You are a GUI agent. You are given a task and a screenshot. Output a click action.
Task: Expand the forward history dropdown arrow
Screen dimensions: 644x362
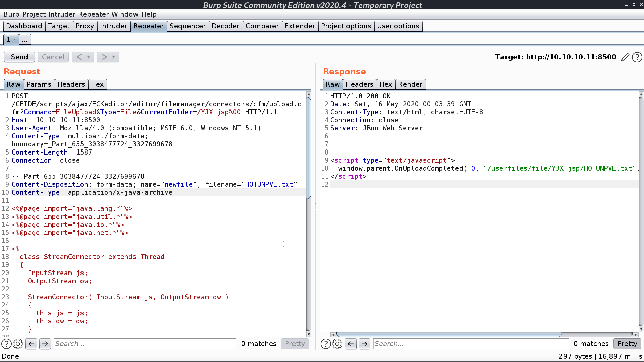114,57
